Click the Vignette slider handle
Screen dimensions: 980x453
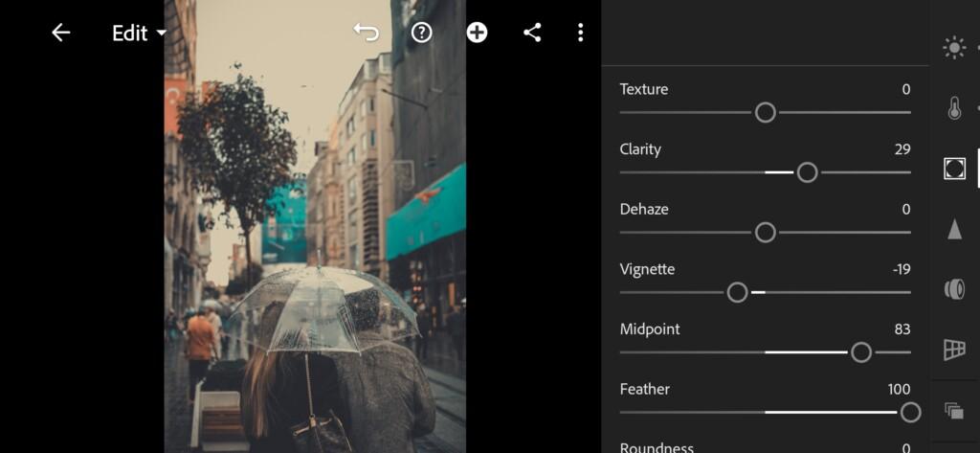[x=738, y=292]
